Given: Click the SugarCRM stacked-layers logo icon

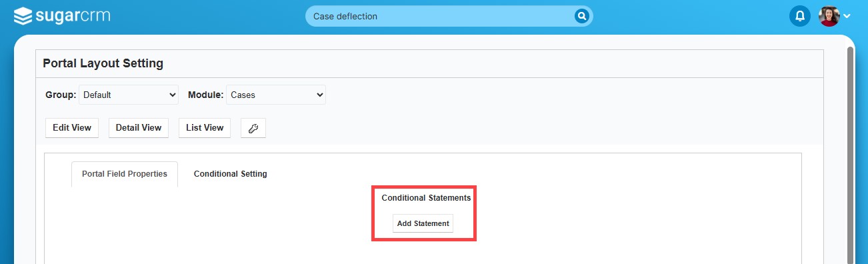Looking at the screenshot, I should point(22,16).
